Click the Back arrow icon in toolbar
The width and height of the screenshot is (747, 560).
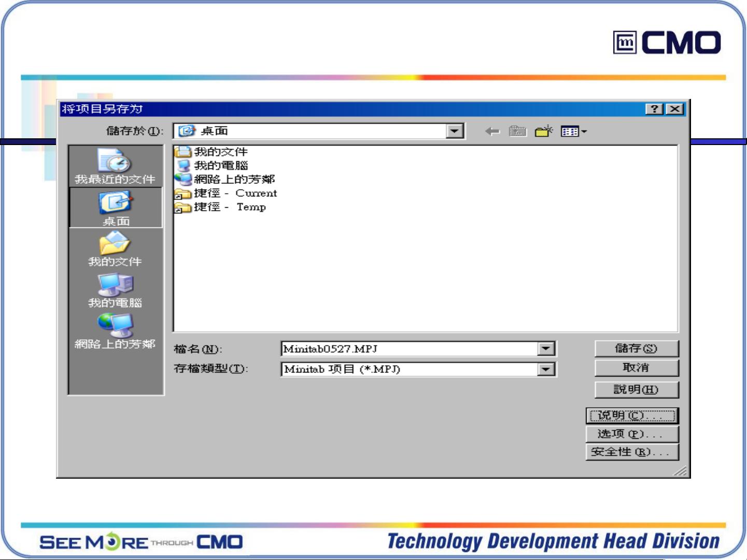tap(492, 132)
